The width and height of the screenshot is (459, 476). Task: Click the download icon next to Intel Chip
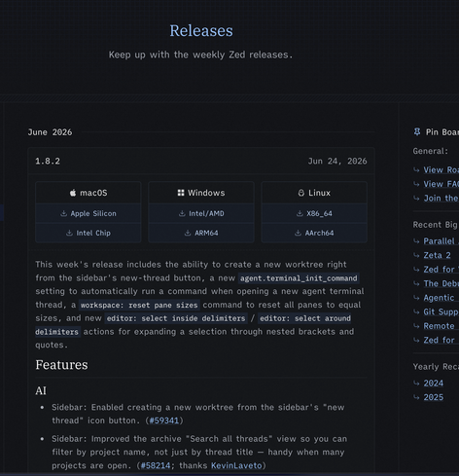(69, 233)
